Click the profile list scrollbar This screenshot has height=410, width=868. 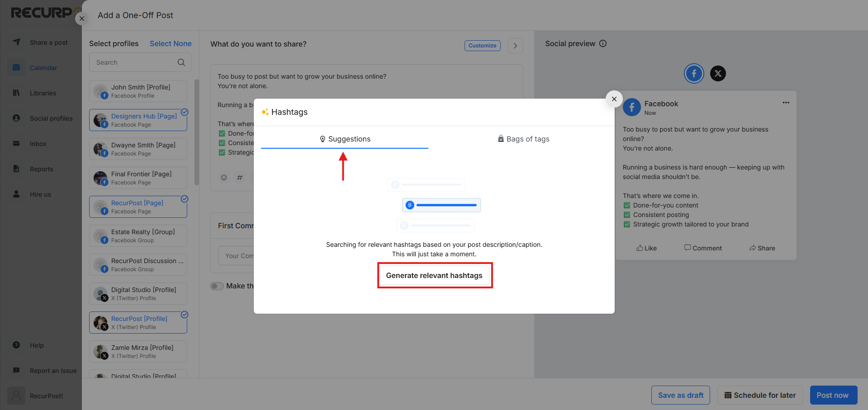click(x=197, y=132)
